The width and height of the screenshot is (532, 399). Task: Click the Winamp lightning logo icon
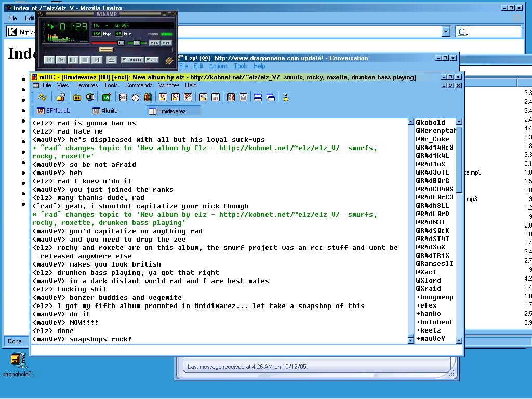tap(169, 60)
